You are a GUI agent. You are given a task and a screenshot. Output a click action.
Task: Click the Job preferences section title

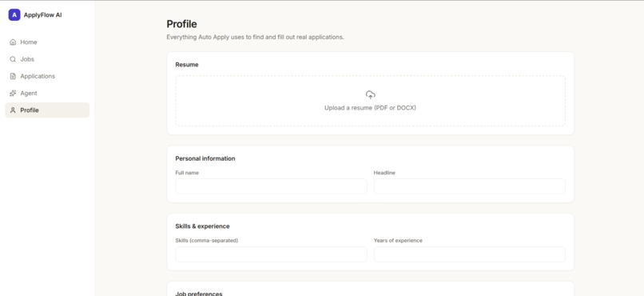(x=199, y=294)
